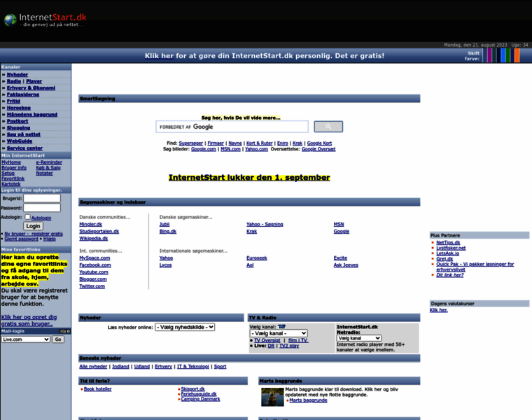Select the bright blue color swatch

point(503,55)
